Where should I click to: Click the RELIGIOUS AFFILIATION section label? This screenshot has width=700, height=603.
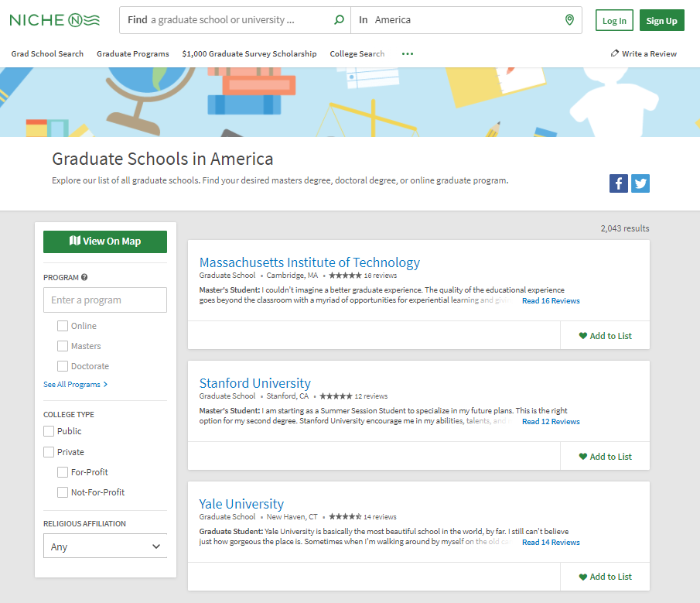tap(85, 523)
